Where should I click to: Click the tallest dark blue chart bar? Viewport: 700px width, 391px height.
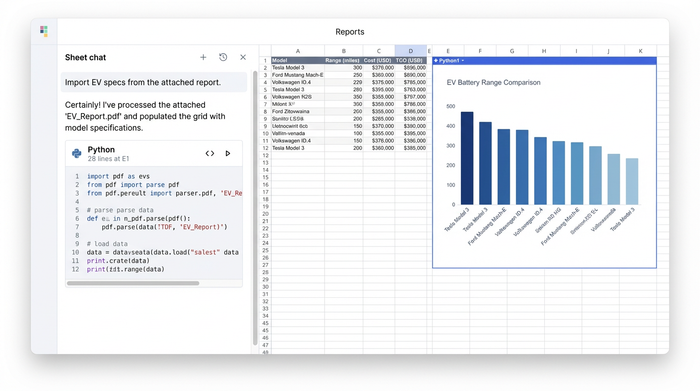tap(467, 158)
